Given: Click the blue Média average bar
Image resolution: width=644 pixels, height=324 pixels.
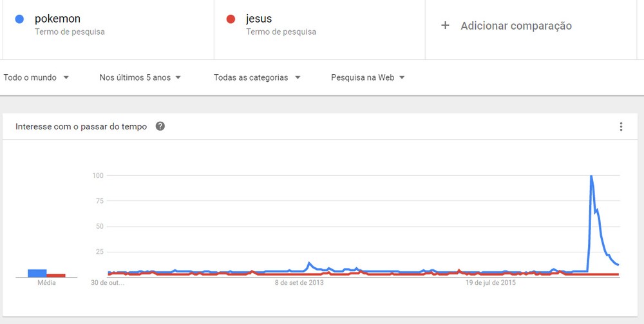Looking at the screenshot, I should click(x=37, y=273).
